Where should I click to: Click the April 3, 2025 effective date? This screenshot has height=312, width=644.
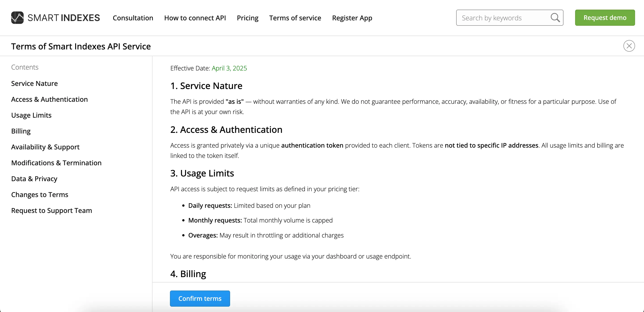229,68
